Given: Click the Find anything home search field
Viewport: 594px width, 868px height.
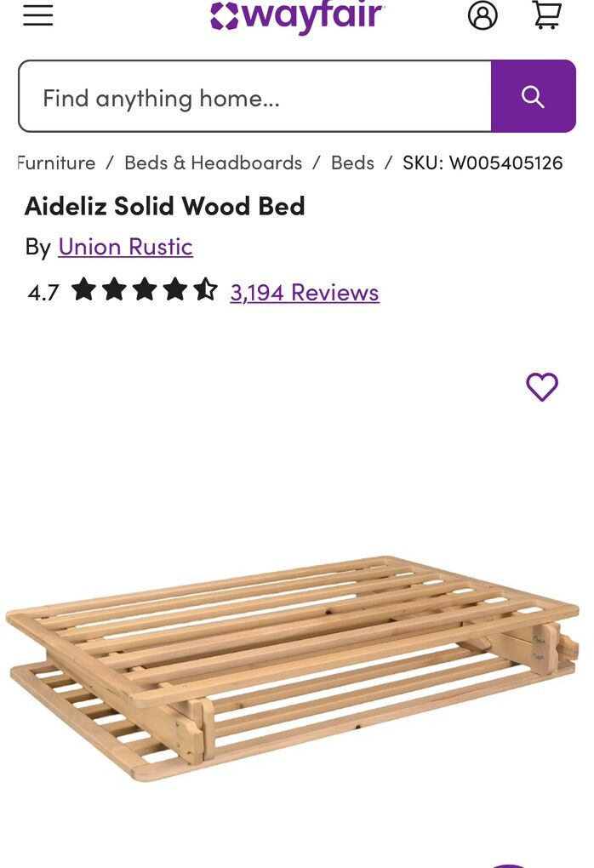Looking at the screenshot, I should pos(255,95).
